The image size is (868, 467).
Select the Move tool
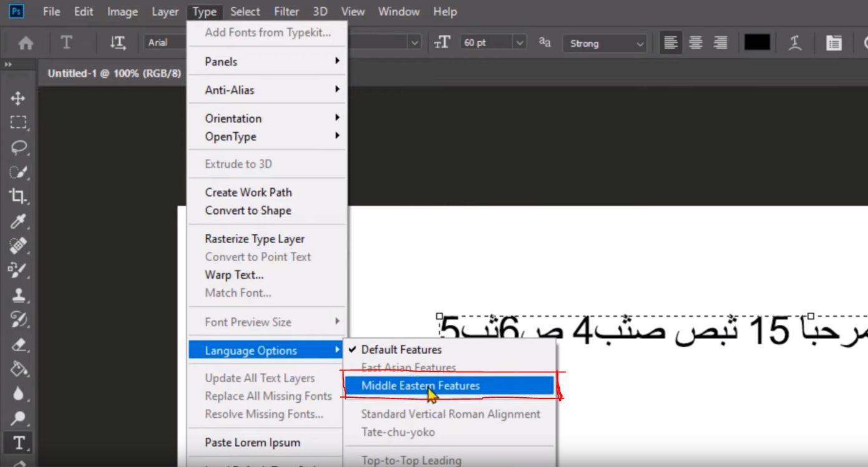tap(18, 98)
